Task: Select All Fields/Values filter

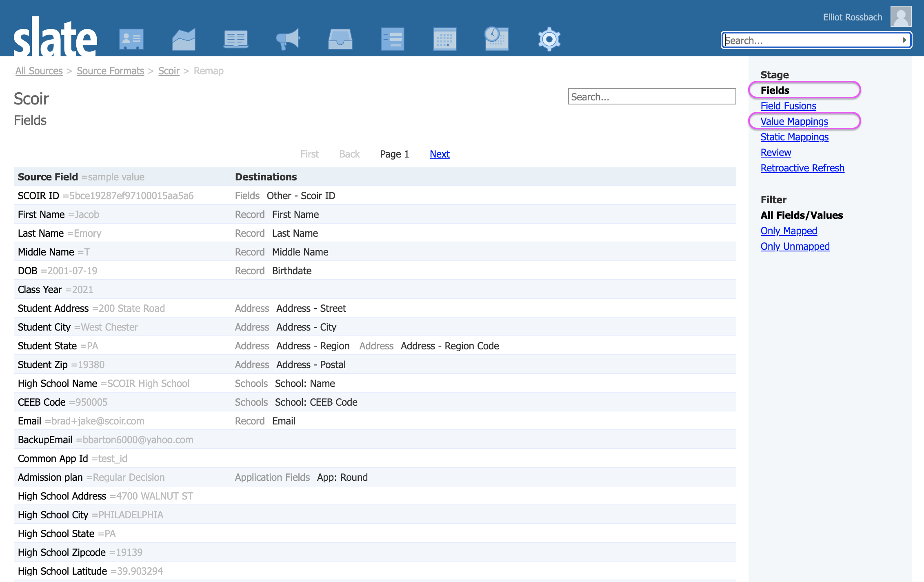Action: [802, 215]
